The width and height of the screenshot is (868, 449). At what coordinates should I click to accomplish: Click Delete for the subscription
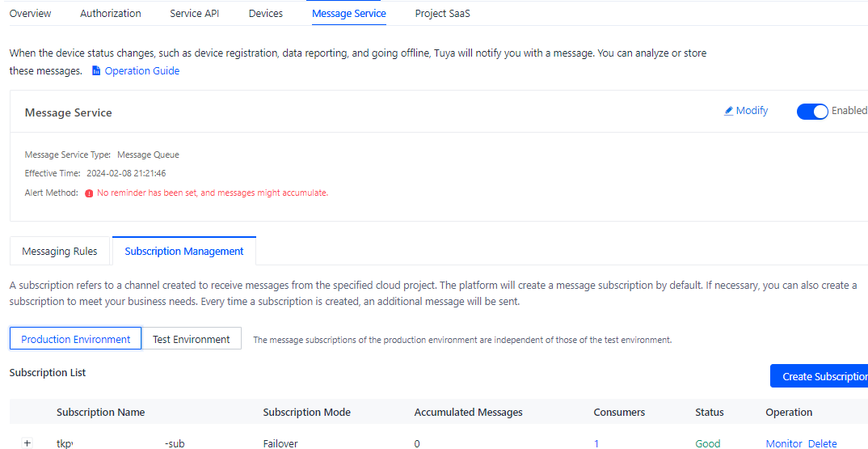pos(823,443)
